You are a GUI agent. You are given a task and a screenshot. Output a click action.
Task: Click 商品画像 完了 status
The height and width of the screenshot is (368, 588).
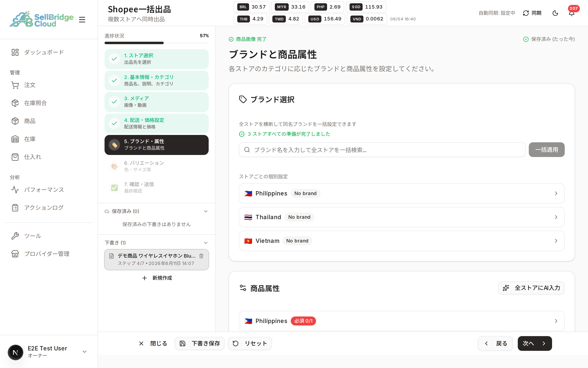pos(248,39)
